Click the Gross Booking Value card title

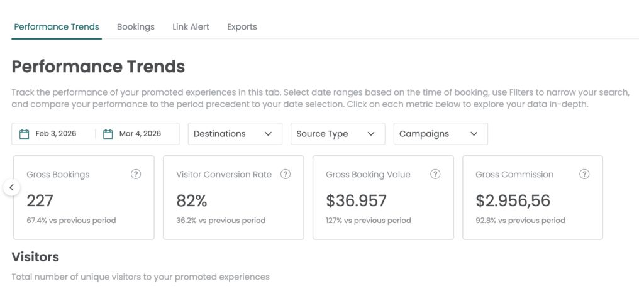(368, 175)
